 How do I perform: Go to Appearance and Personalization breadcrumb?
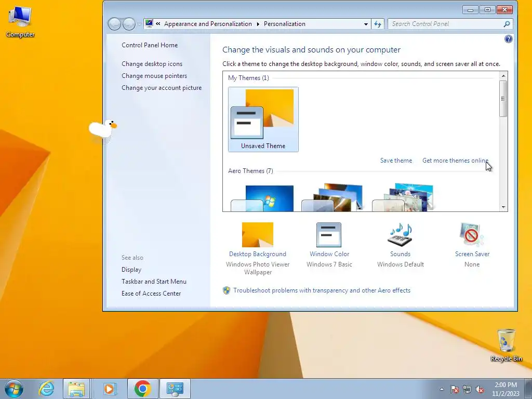[x=208, y=24]
